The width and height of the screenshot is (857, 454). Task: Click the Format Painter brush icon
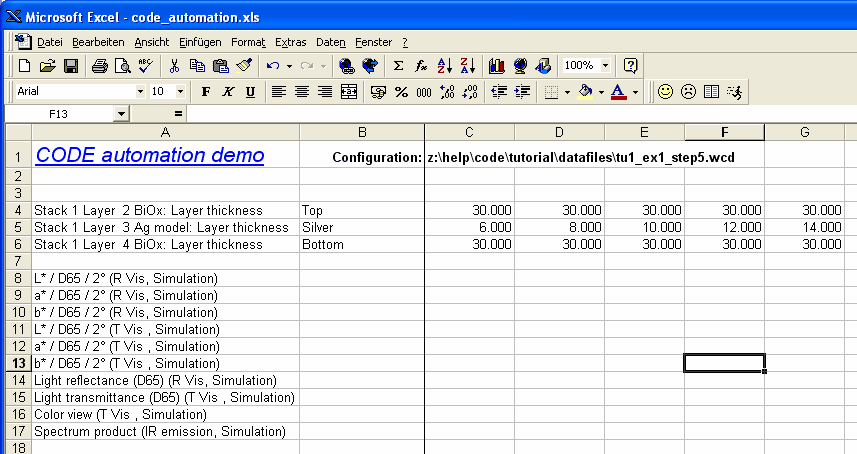point(245,66)
